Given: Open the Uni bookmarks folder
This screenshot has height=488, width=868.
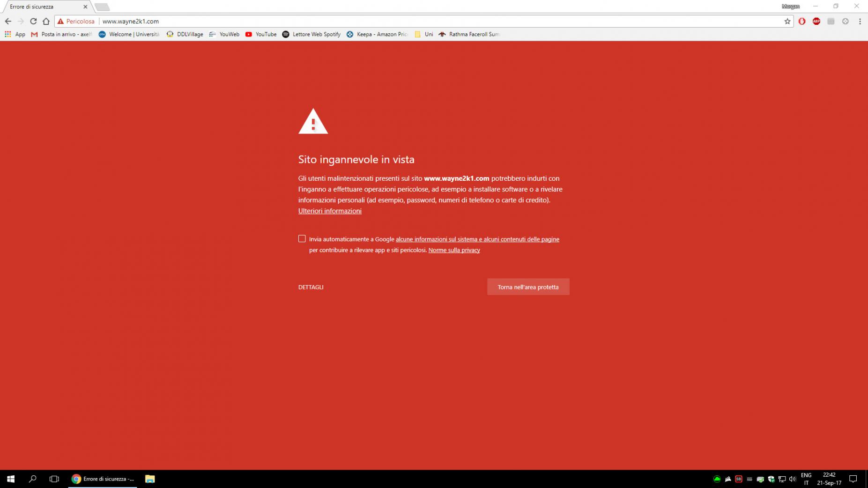Looking at the screenshot, I should (x=424, y=34).
